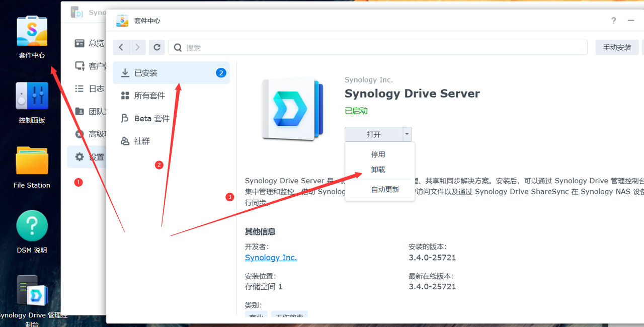The image size is (644, 327).
Task: Choose 卸载 from the dropdown menu
Action: 379,170
